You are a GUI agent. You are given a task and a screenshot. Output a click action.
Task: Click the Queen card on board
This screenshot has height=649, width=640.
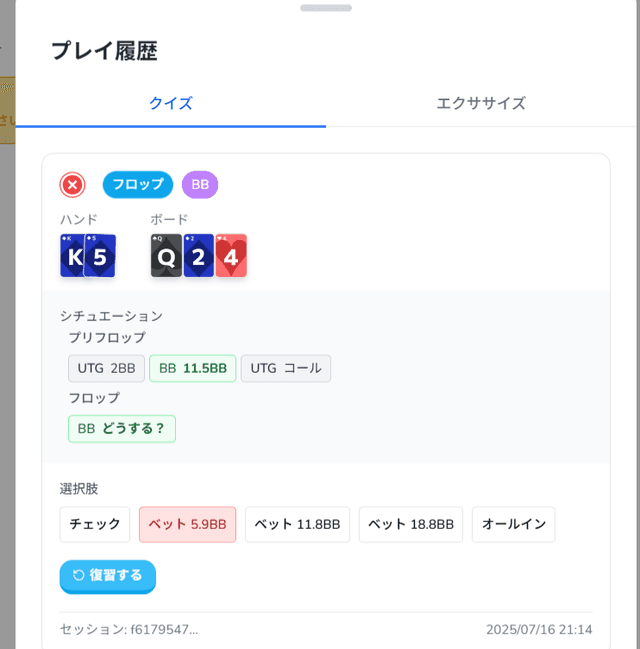(x=165, y=257)
